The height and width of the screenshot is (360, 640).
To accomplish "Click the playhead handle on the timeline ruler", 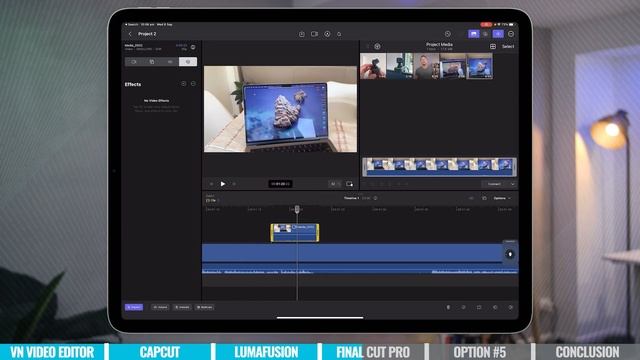I will point(297,209).
